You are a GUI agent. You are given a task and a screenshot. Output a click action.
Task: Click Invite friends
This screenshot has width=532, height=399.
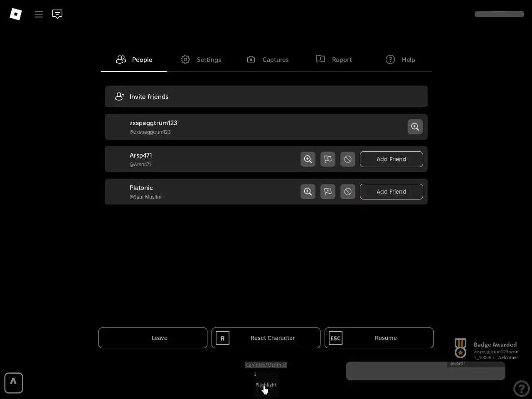click(266, 96)
